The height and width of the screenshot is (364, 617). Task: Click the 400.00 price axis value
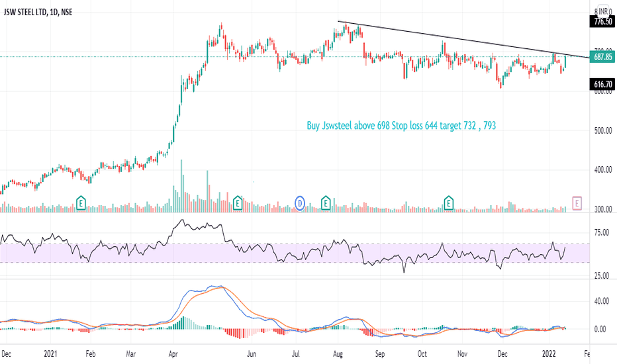coord(603,169)
